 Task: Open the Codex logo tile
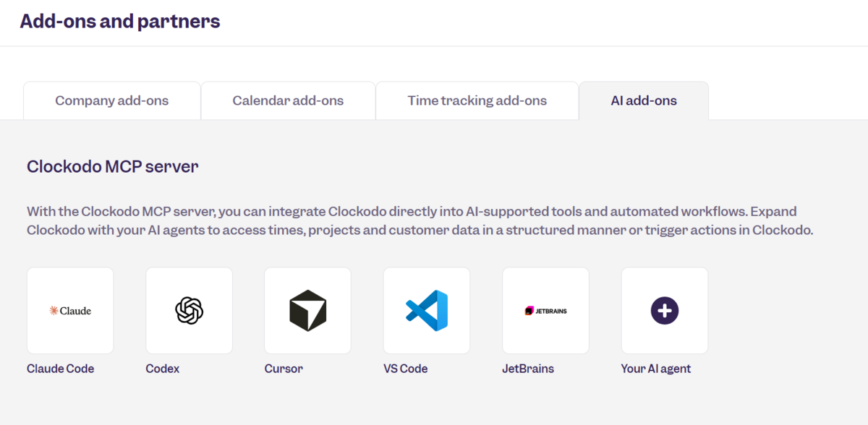point(189,311)
